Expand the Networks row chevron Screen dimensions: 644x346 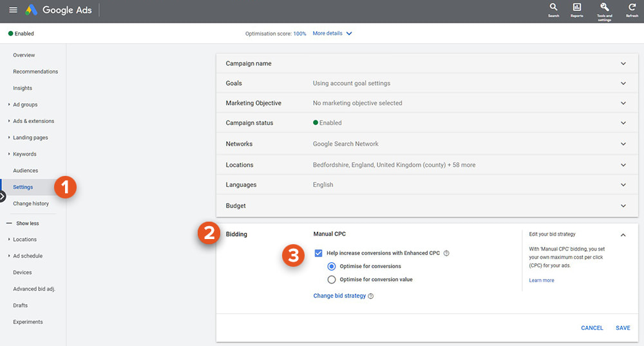(623, 144)
